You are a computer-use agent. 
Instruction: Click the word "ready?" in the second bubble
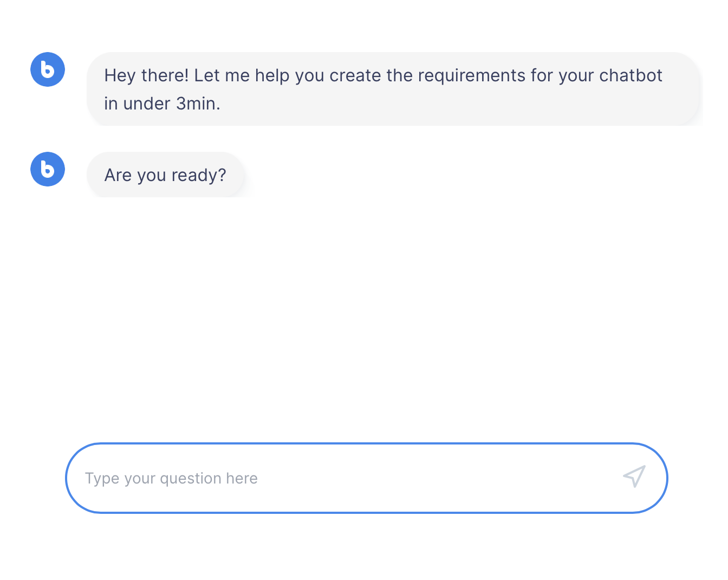point(199,175)
